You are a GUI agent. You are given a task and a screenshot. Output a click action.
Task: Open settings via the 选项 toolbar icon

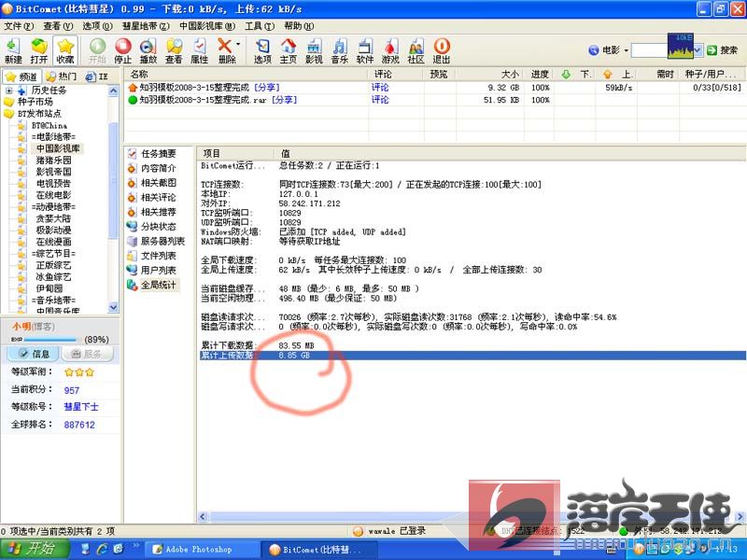point(262,50)
